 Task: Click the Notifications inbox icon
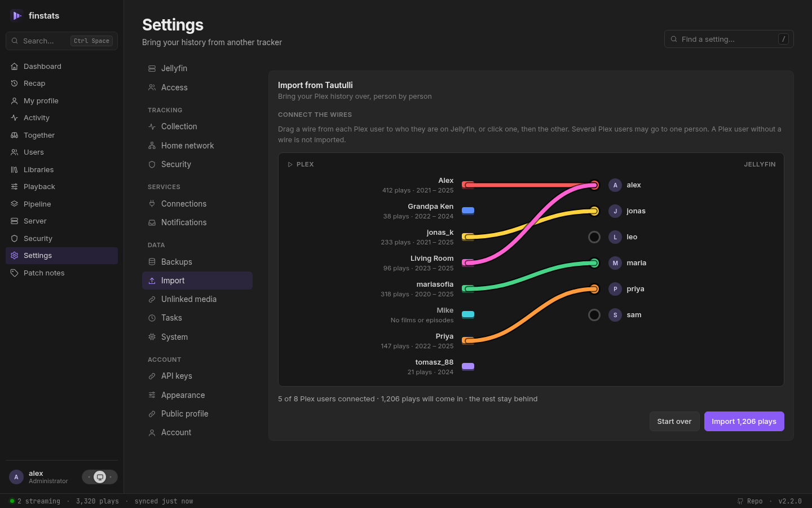coord(152,222)
